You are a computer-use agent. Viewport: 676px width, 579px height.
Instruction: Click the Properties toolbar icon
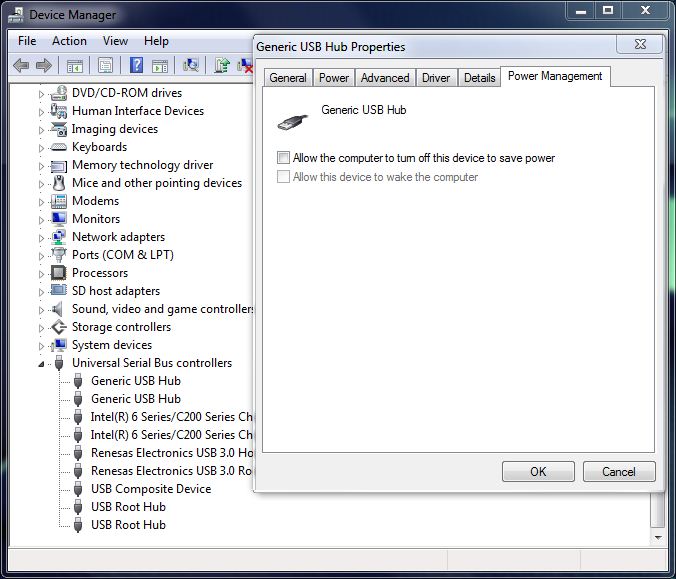coord(105,66)
